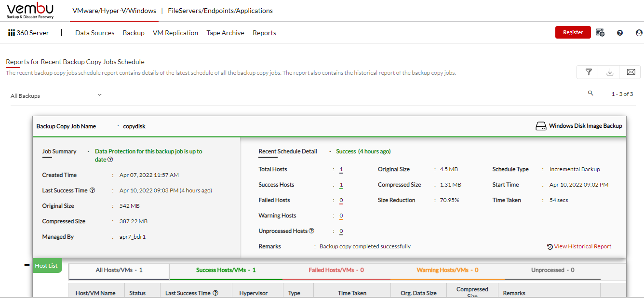Click the Status column header
644x298 pixels.
click(137, 293)
